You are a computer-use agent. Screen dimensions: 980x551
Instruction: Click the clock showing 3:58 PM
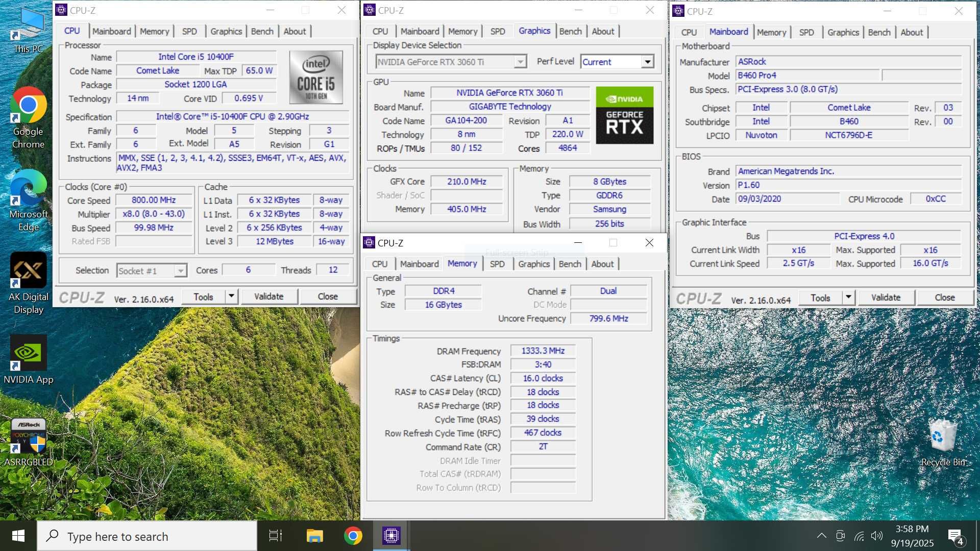click(913, 536)
